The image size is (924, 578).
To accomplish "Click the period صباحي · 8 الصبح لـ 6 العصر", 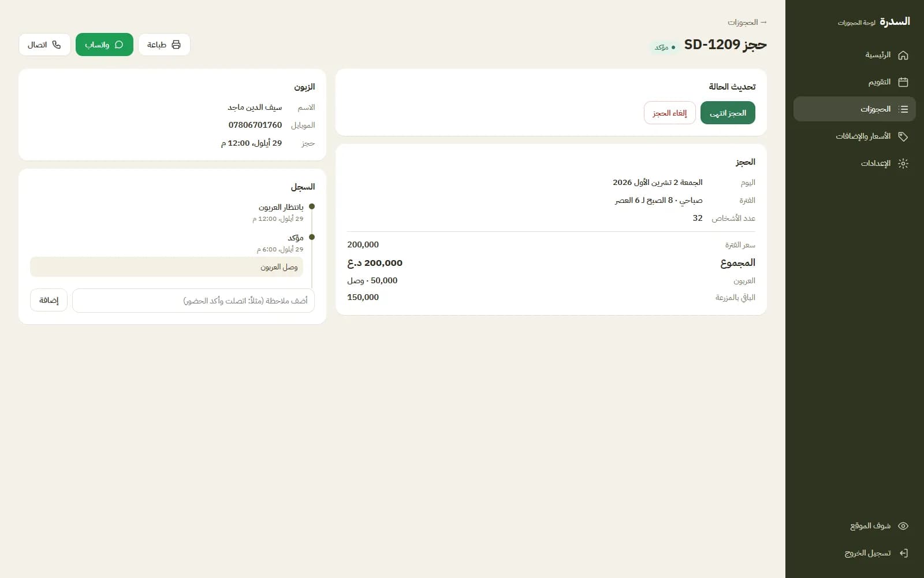I will 659,200.
